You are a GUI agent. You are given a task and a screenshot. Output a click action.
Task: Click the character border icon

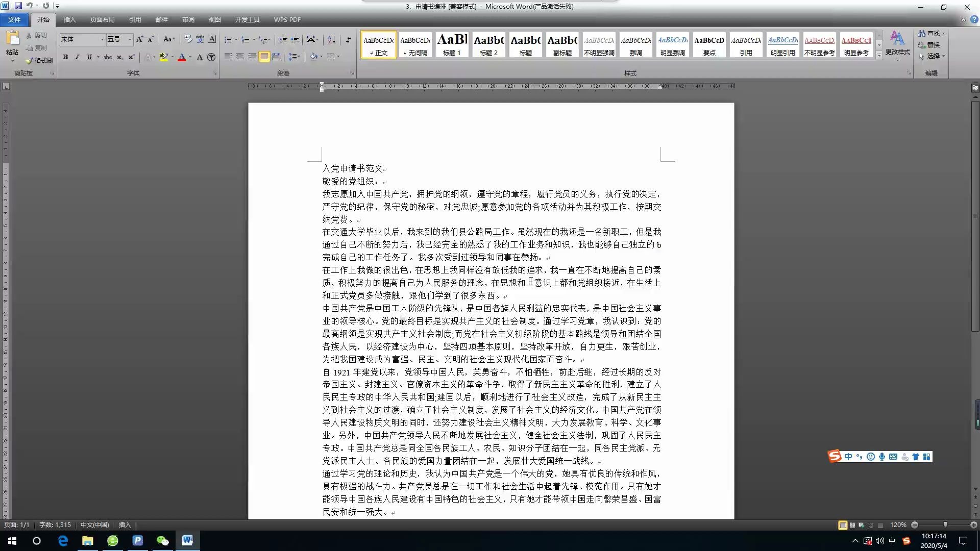[x=212, y=39]
